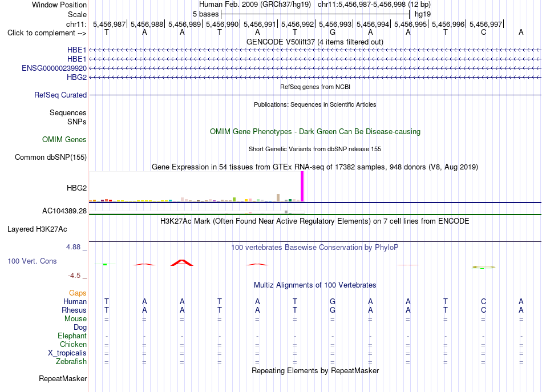Click the RepeatMasker track label

click(63, 378)
